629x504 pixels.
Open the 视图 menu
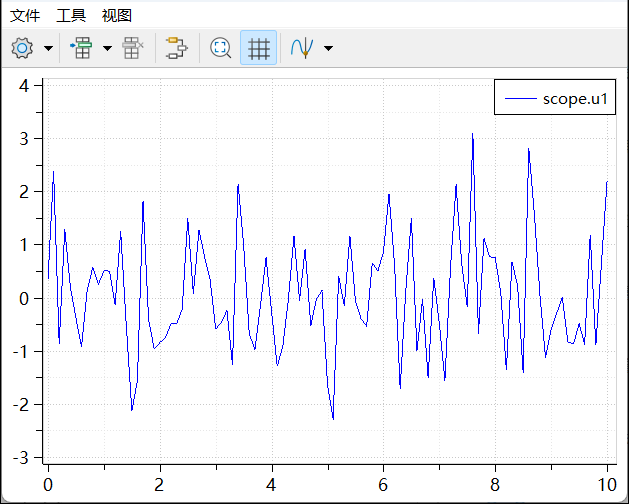point(117,15)
